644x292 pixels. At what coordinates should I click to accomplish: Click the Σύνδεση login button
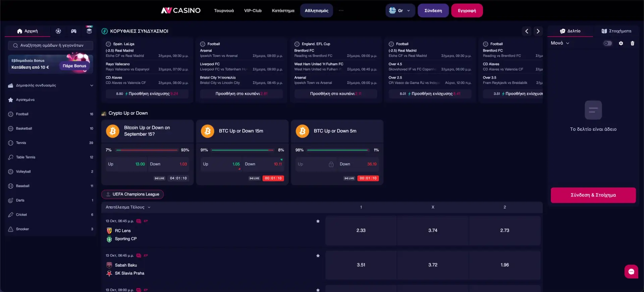pos(433,10)
